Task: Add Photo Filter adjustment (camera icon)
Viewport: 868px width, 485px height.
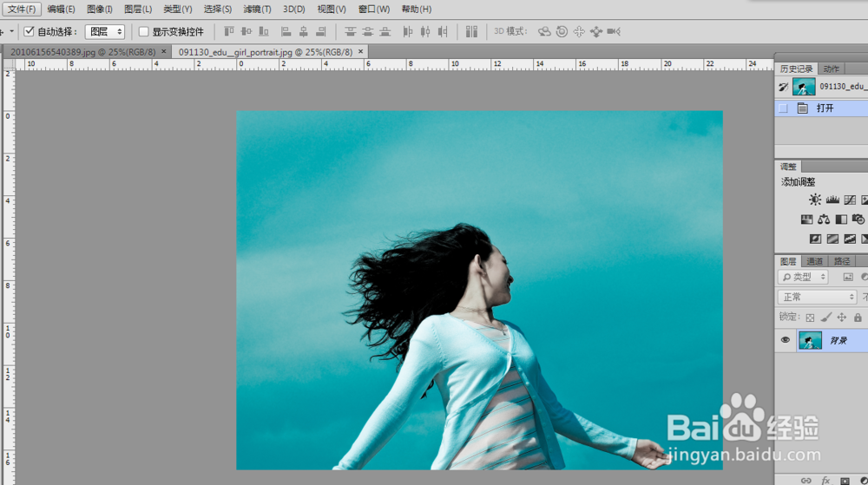Action: (x=858, y=220)
